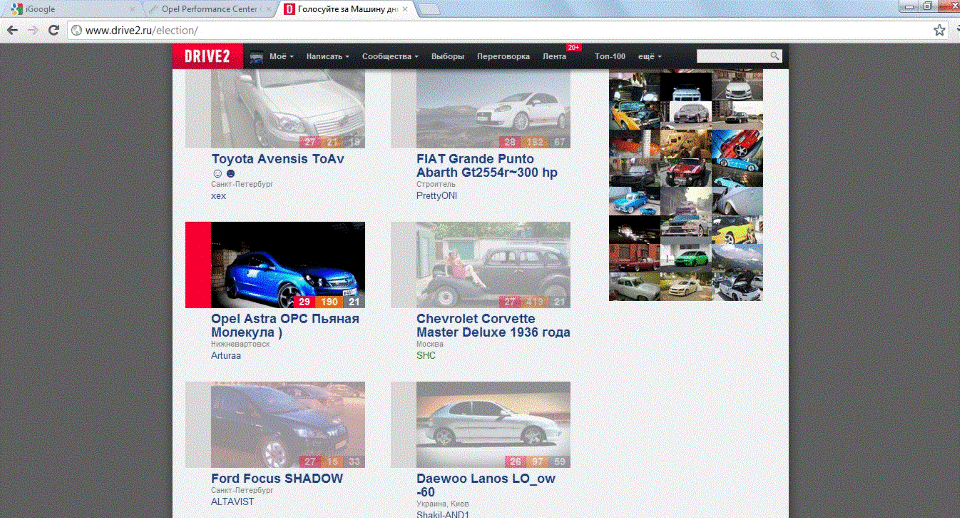Click Нижневартовск under Opel Astra
Viewport: 960px width, 518px height.
coord(241,344)
